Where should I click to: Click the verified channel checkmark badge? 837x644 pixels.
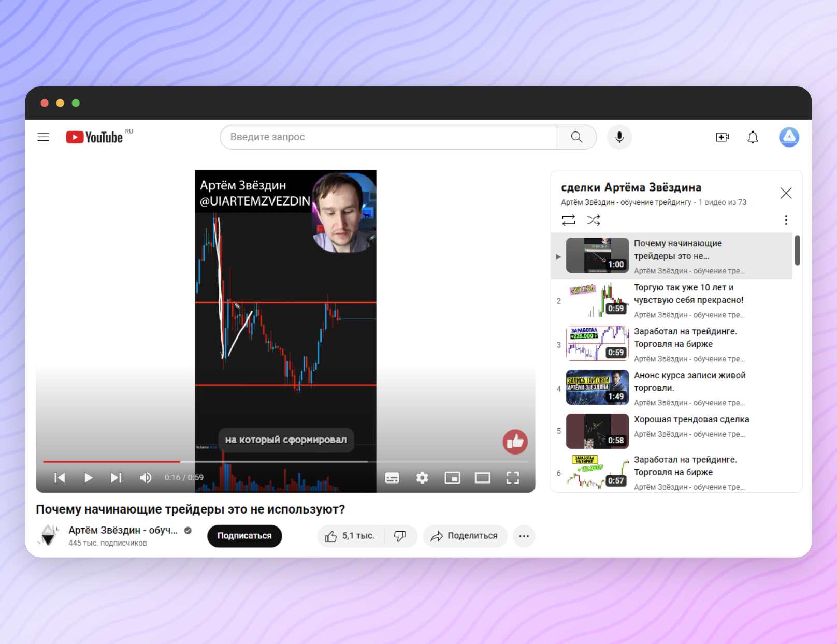pyautogui.click(x=188, y=530)
